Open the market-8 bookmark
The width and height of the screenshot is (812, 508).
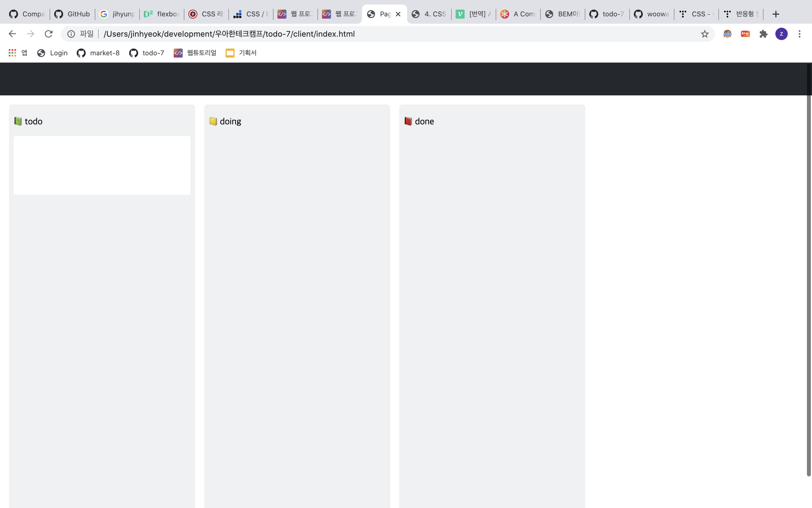click(x=98, y=53)
